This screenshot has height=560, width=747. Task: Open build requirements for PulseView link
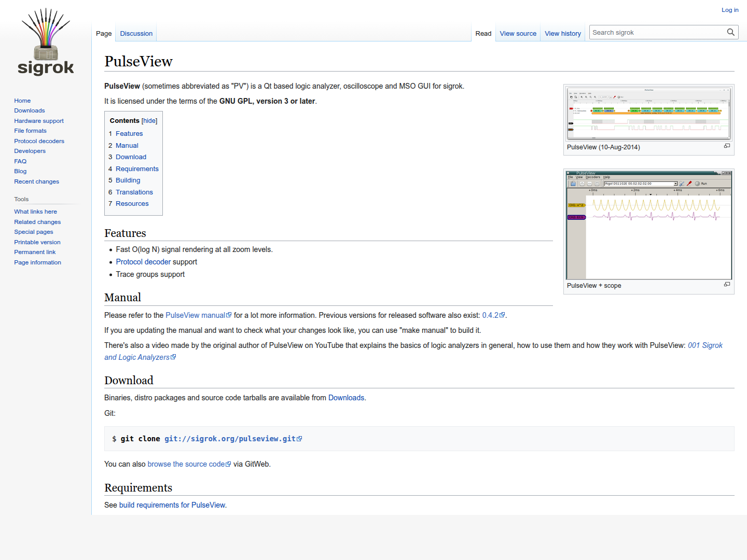coord(172,505)
